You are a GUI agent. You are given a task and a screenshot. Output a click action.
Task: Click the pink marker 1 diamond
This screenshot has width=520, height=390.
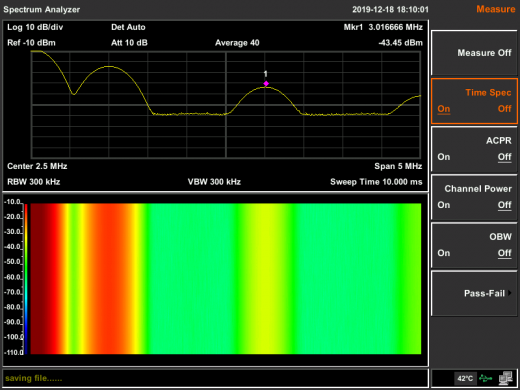tap(266, 84)
